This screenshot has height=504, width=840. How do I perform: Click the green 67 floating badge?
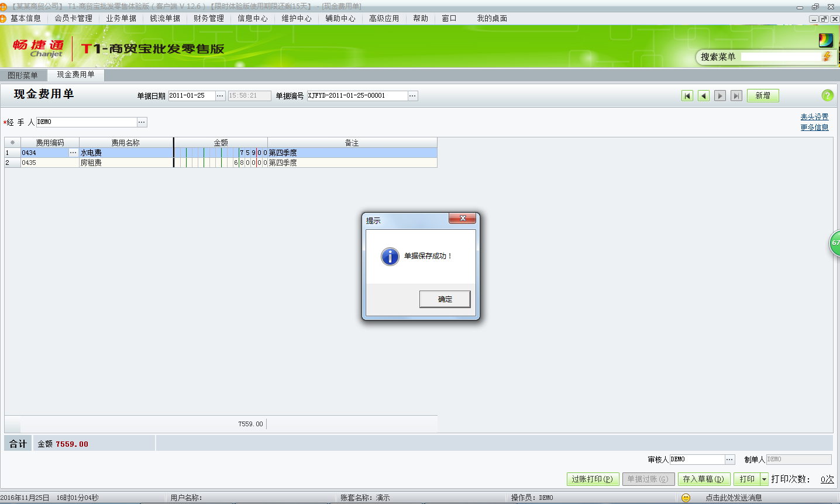point(835,243)
